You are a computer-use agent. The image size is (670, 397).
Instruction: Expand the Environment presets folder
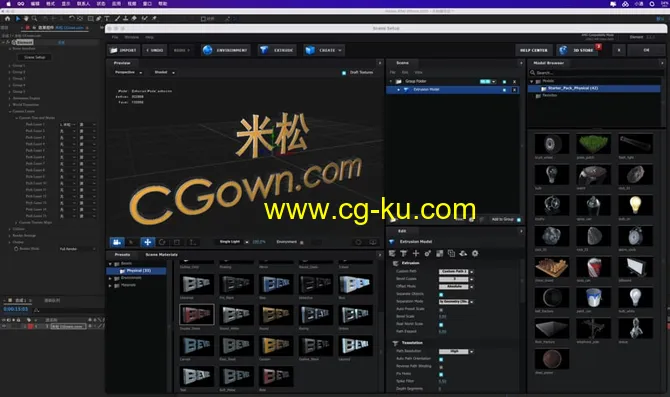pos(110,278)
